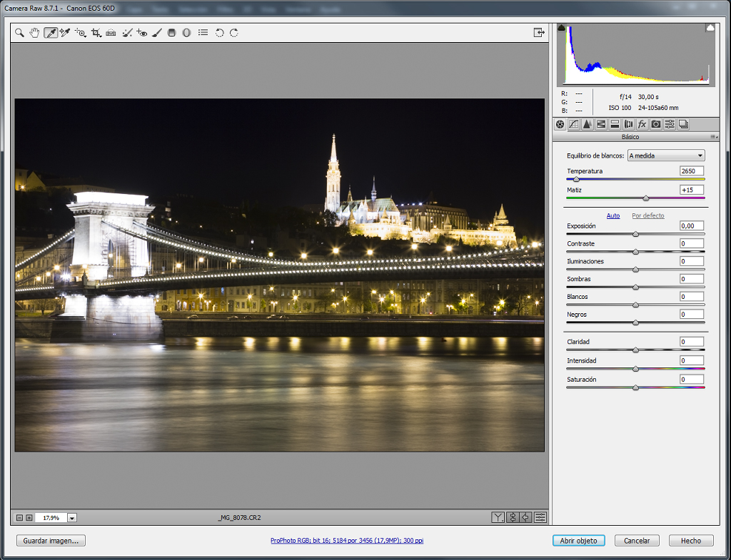731x560 pixels.
Task: Select the Red Eye Removal tool
Action: pyautogui.click(x=142, y=33)
